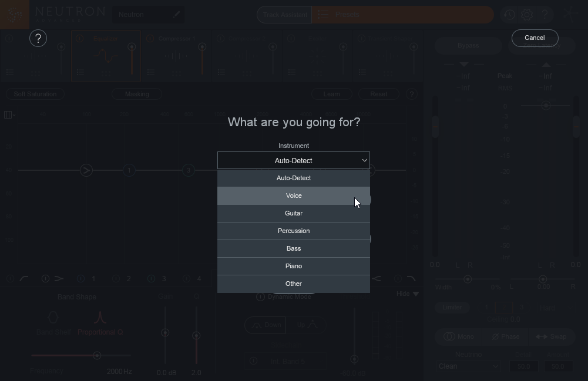The height and width of the screenshot is (381, 588).
Task: Toggle the Compressor 2 power button
Action: (x=220, y=39)
